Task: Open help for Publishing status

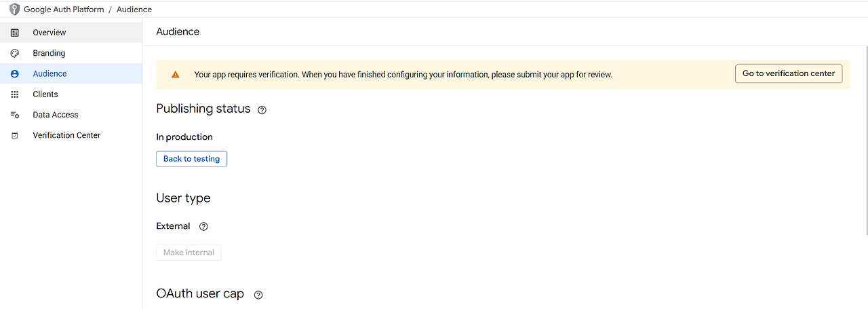Action: tap(262, 110)
